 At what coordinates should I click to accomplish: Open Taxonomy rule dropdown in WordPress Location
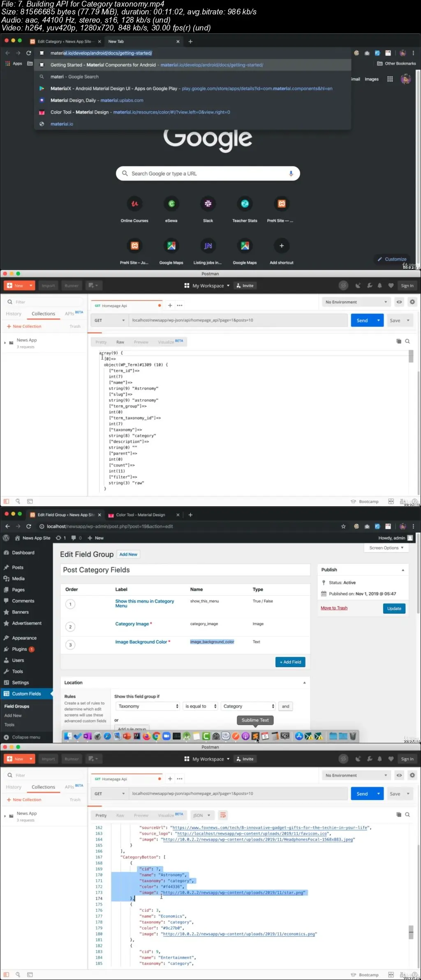point(147,706)
